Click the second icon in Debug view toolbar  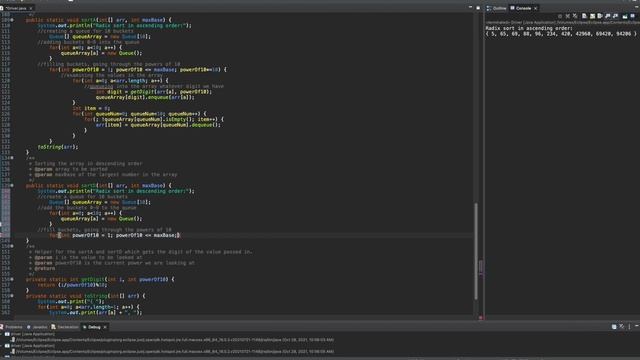point(622,327)
